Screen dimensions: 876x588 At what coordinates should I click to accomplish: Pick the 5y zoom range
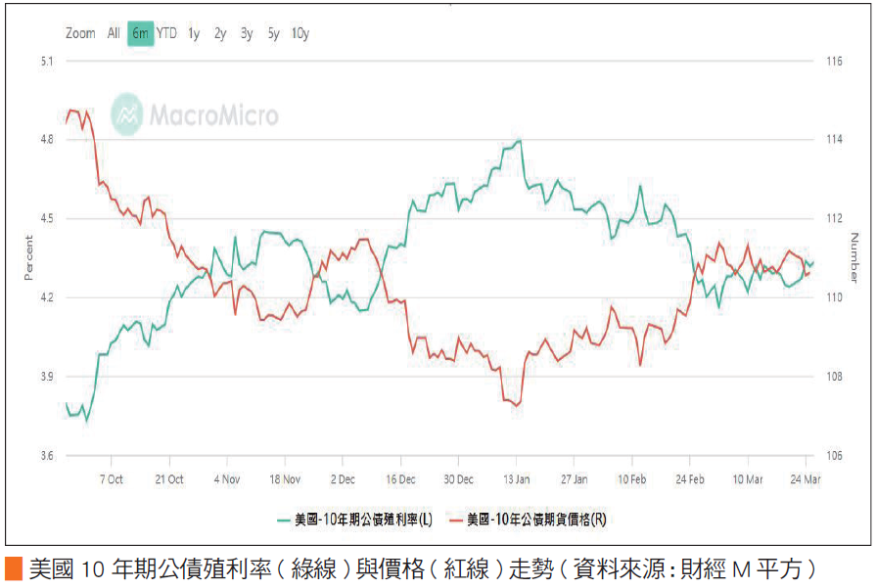coord(273,33)
